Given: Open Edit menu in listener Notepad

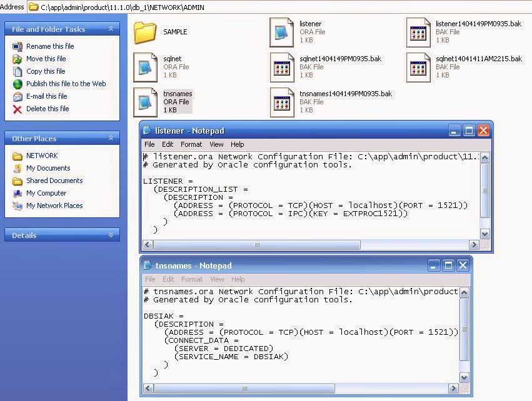Looking at the screenshot, I should point(168,144).
